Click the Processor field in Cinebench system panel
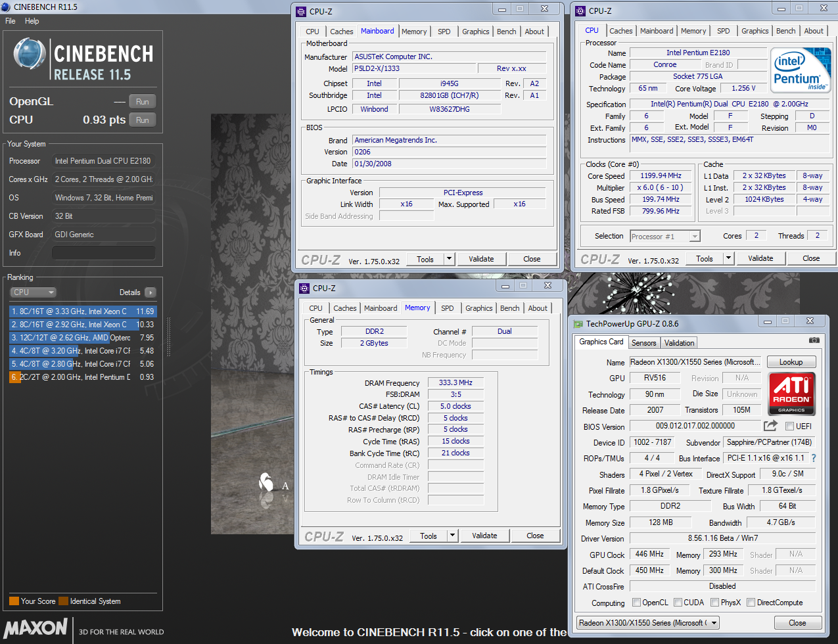Screen dimensions: 838x644 104,161
